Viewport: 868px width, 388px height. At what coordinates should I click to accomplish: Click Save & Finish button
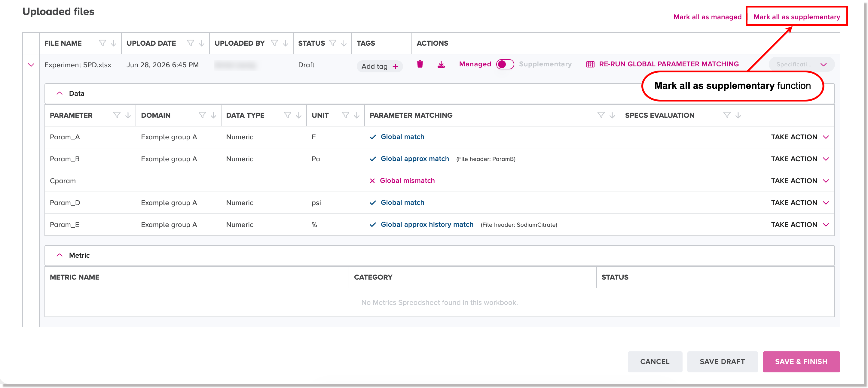click(x=801, y=361)
